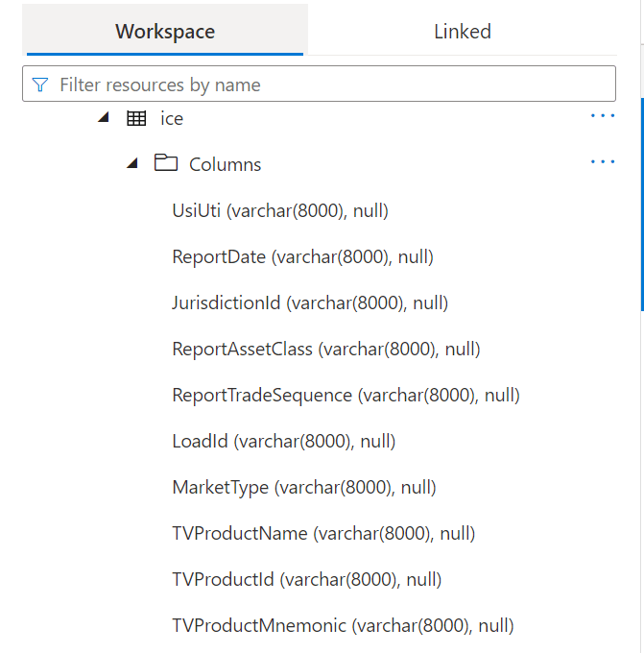
Task: Select the ice table
Action: 172,119
